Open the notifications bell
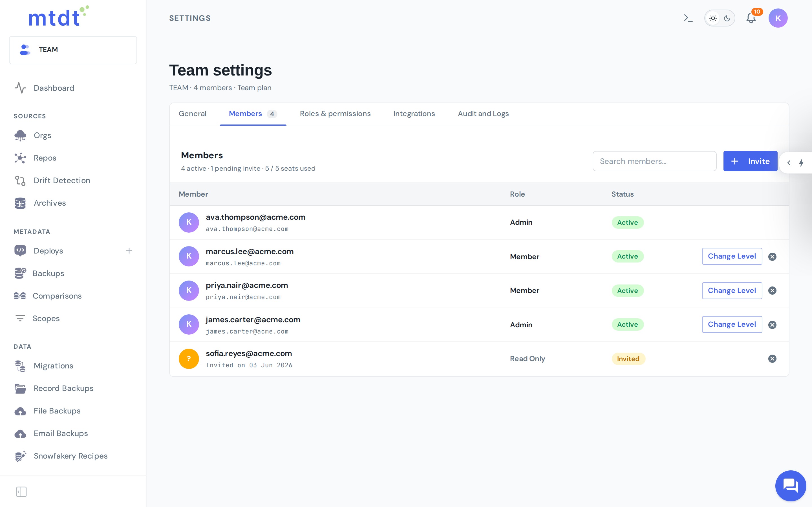This screenshot has height=507, width=812. tap(751, 18)
